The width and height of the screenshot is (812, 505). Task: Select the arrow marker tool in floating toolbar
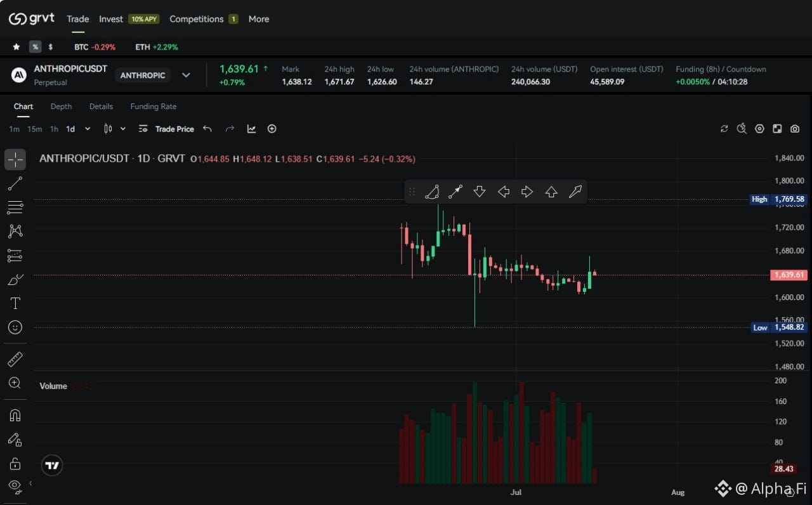point(455,192)
